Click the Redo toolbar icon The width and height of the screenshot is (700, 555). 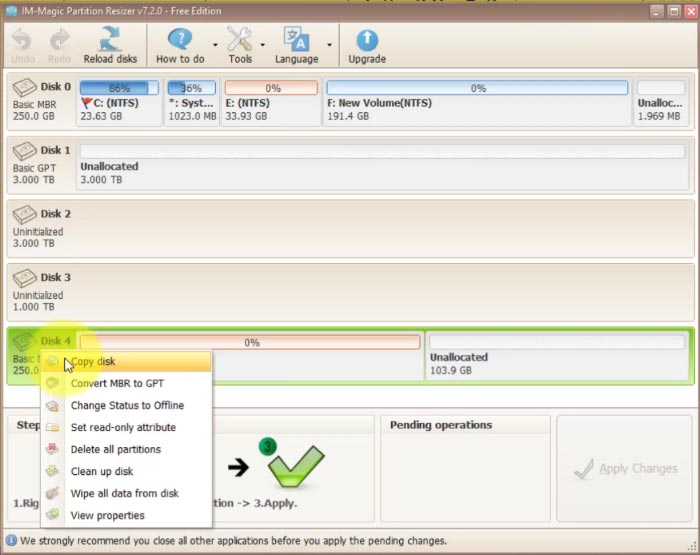(59, 40)
